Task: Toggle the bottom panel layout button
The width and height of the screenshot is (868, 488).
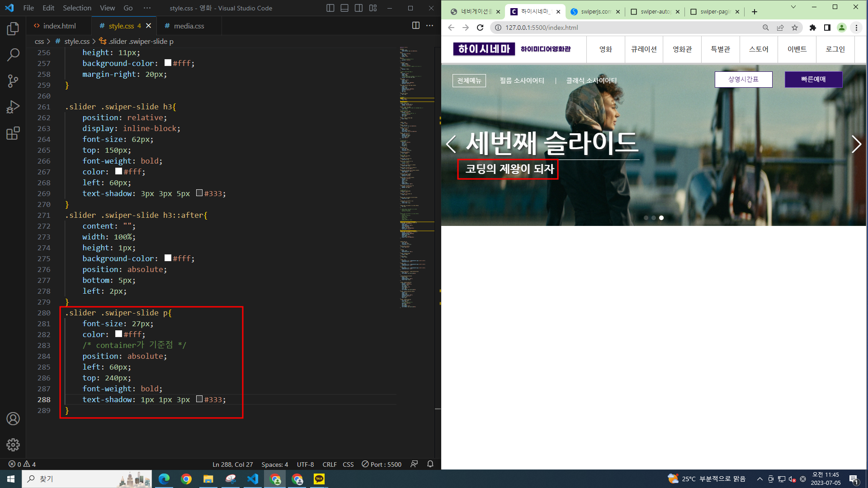Action: click(x=344, y=8)
